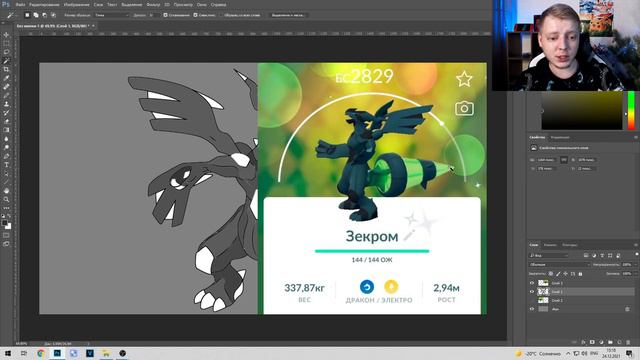640x360 pixels.
Task: Switch to the Каналы tab
Action: [x=550, y=245]
